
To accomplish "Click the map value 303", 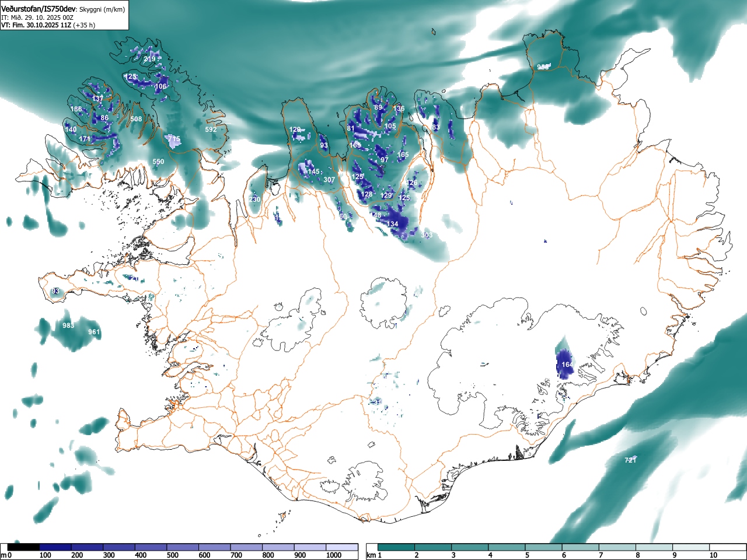I will click(426, 235).
